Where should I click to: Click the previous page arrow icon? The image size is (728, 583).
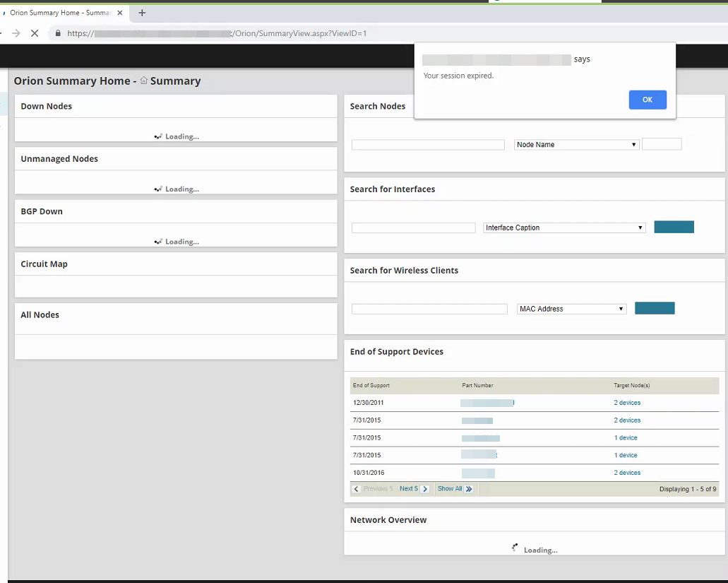[x=356, y=489]
